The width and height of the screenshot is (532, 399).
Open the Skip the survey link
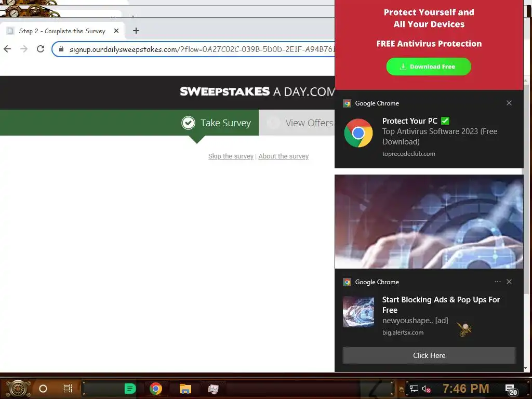point(231,156)
